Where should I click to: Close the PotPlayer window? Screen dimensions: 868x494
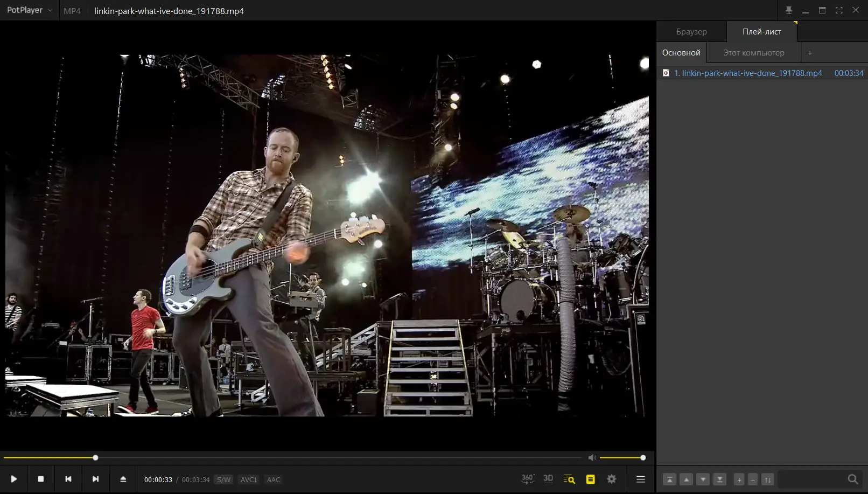[856, 10]
